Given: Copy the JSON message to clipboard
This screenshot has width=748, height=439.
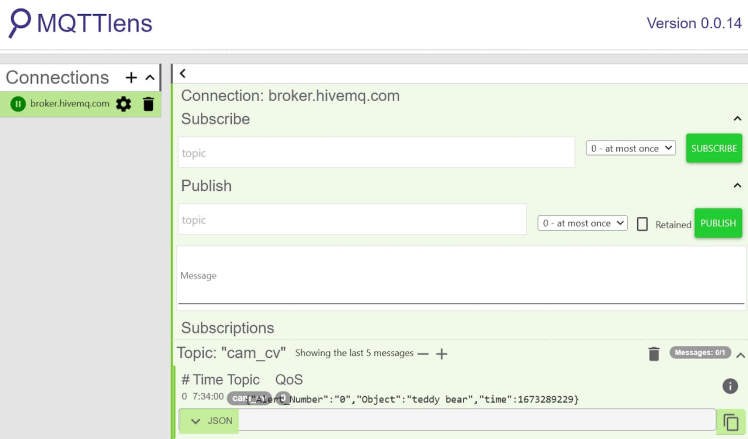Looking at the screenshot, I should coord(731,422).
